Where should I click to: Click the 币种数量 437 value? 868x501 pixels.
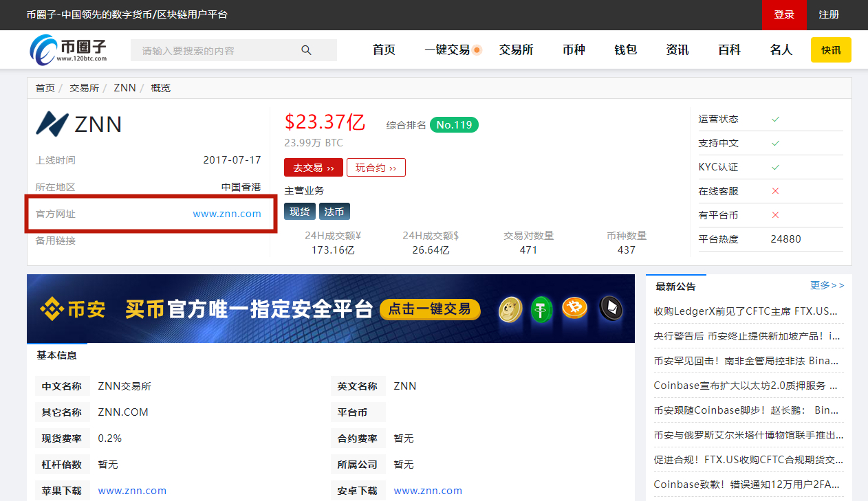(627, 250)
